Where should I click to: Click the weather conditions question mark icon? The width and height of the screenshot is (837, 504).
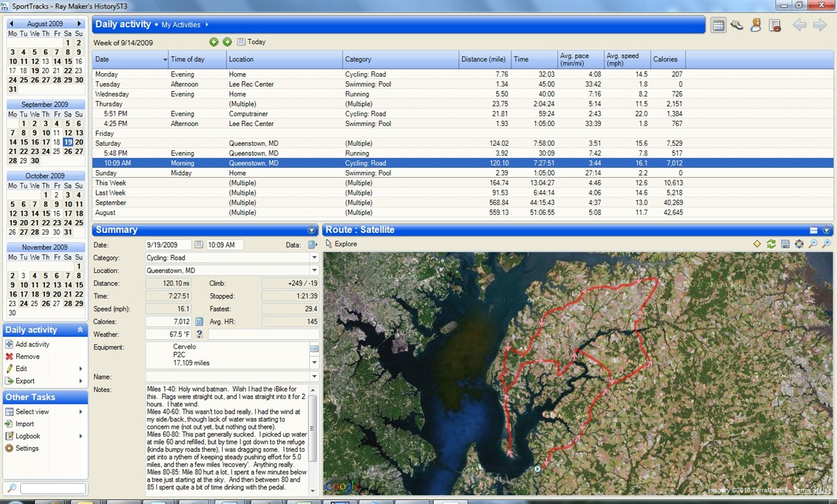coord(199,334)
